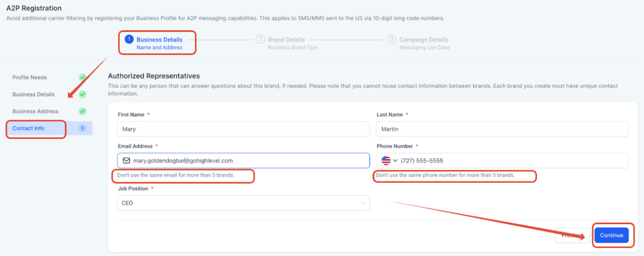This screenshot has height=256, width=644.
Task: Click the step 1 number circle icon
Action: [129, 40]
